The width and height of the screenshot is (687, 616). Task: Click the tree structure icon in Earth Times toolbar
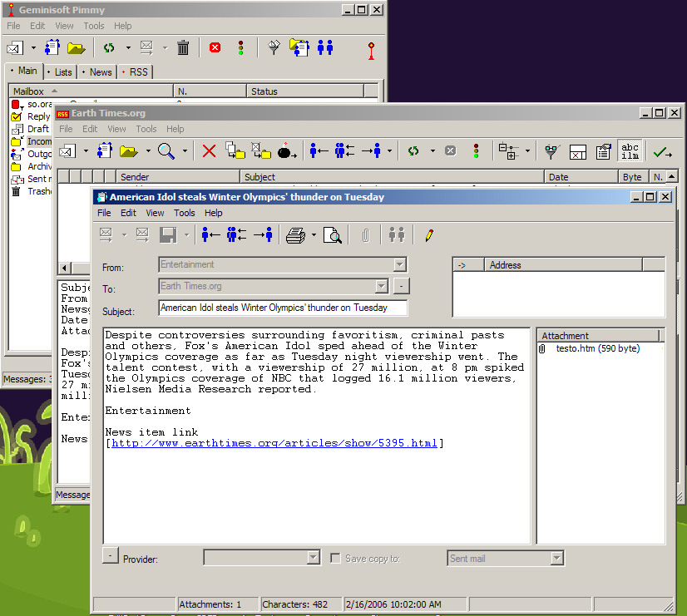tap(508, 151)
